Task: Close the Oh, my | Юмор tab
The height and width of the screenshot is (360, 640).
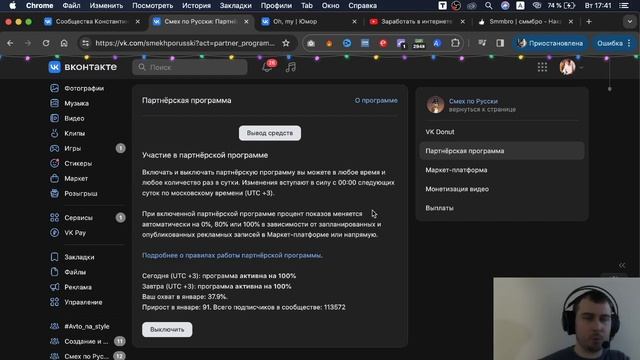Action: tap(354, 22)
